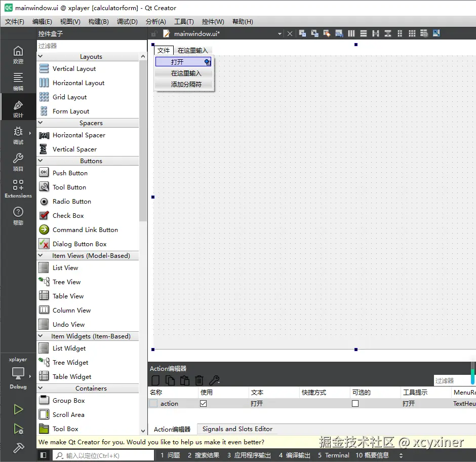Toggle the sidebar button in status bar

coord(44,455)
